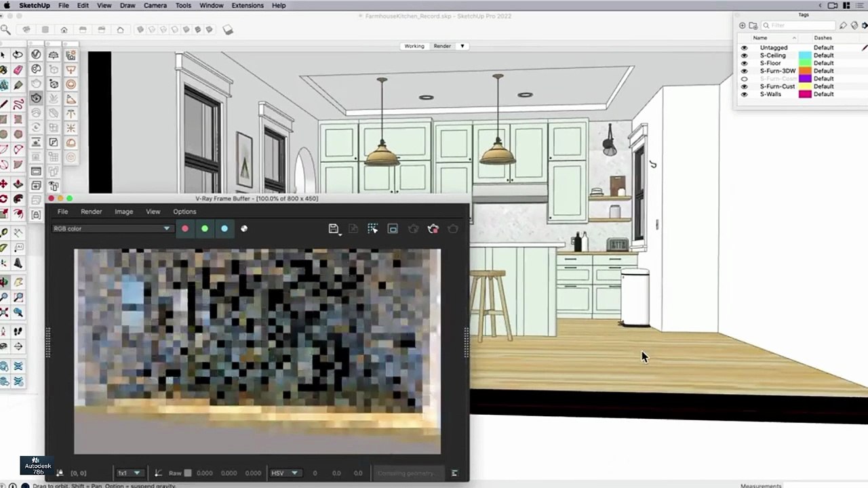Click the V-Ray dome light icon

[71, 143]
